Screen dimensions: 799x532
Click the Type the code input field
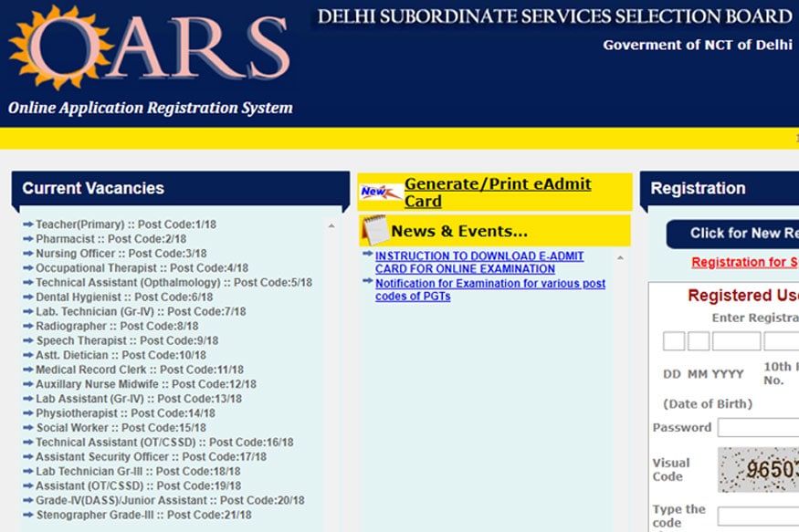pyautogui.click(x=758, y=516)
